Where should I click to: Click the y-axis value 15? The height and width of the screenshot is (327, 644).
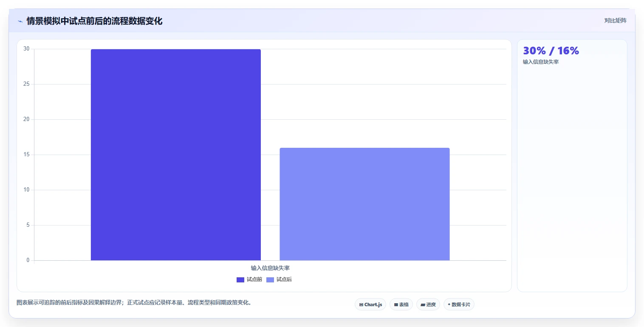click(x=26, y=155)
